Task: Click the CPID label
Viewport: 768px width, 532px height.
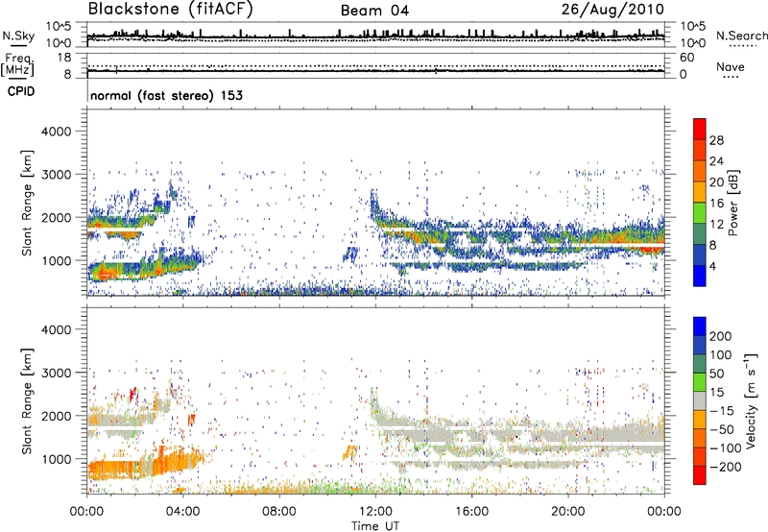Action: 21,91
